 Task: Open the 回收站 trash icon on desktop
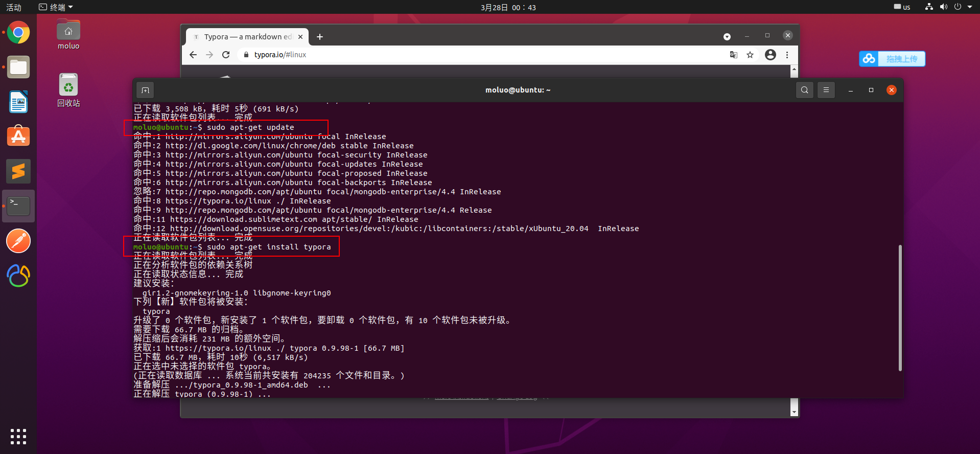(x=68, y=90)
